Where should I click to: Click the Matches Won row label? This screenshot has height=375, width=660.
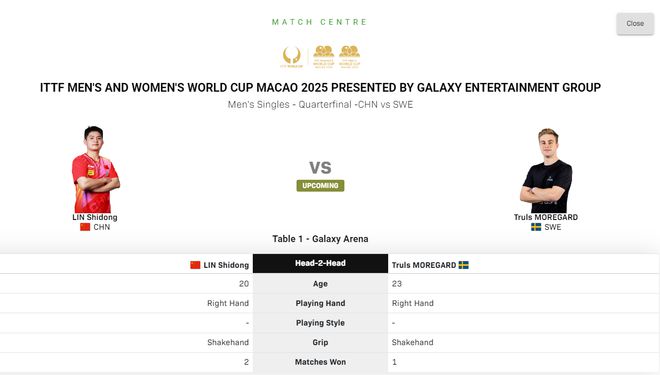tap(320, 362)
